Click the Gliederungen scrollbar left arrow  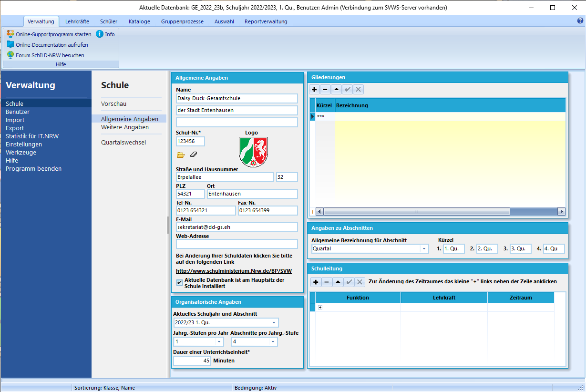319,211
